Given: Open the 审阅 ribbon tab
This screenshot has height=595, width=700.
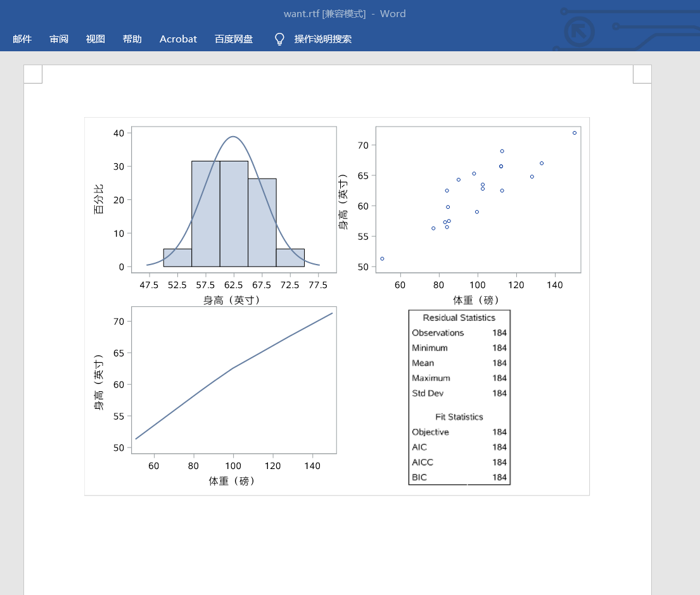Looking at the screenshot, I should (x=59, y=39).
